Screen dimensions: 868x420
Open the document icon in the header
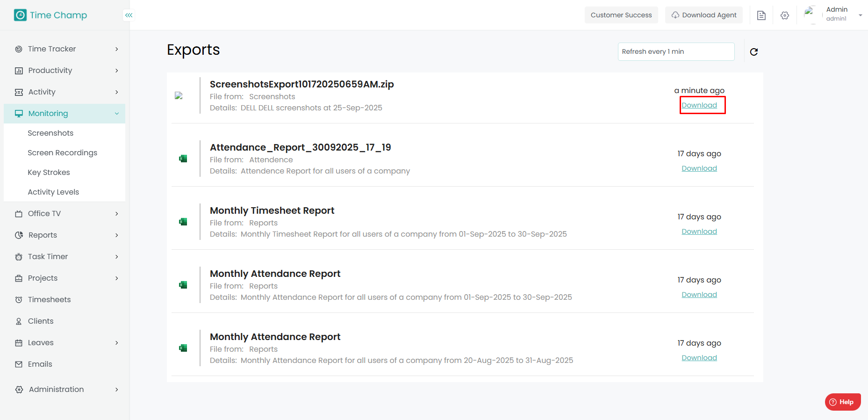761,15
